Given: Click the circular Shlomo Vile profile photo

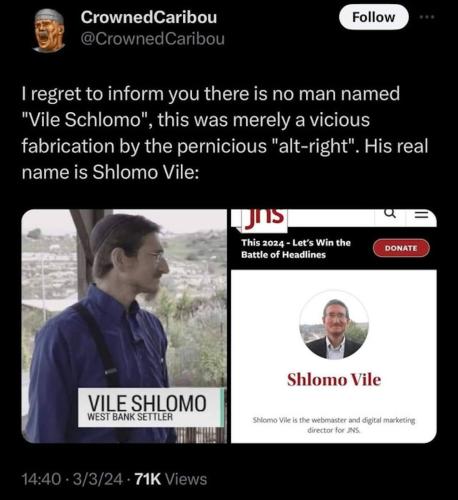Looking at the screenshot, I should pyautogui.click(x=334, y=325).
